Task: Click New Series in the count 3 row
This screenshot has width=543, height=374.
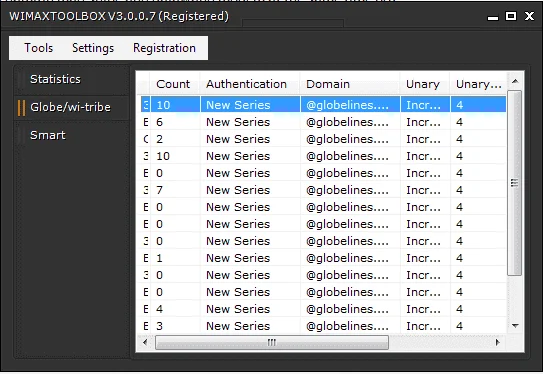Action: (238, 326)
